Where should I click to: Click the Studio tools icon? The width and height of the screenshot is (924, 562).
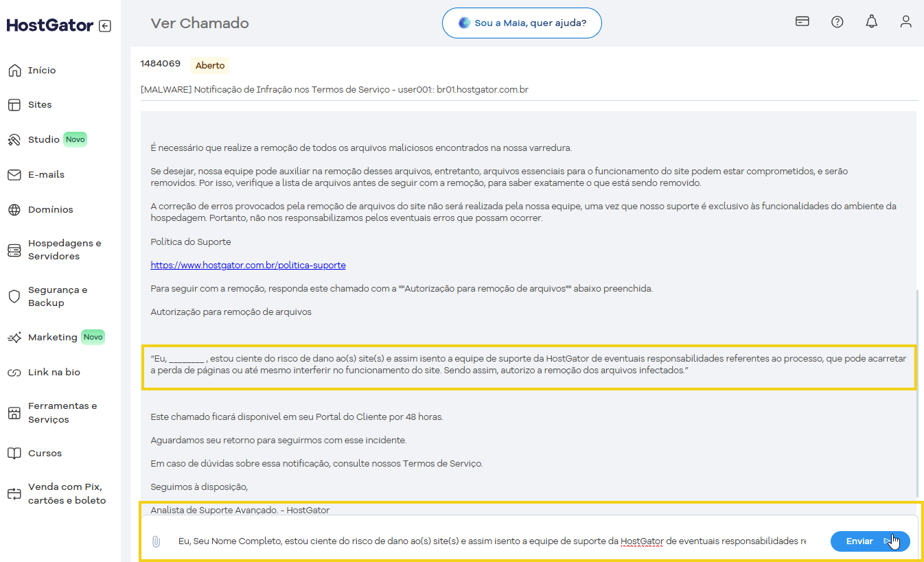[14, 139]
